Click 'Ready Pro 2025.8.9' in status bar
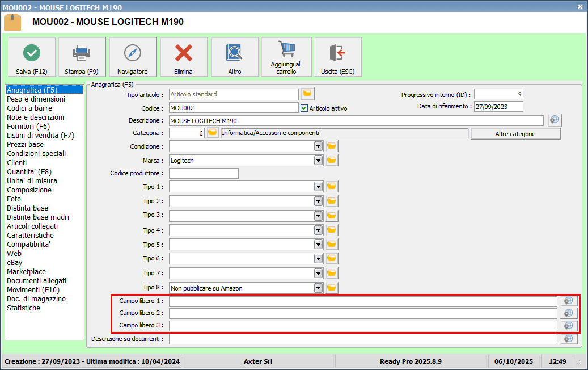Viewport: 588px width, 370px height. (411, 361)
